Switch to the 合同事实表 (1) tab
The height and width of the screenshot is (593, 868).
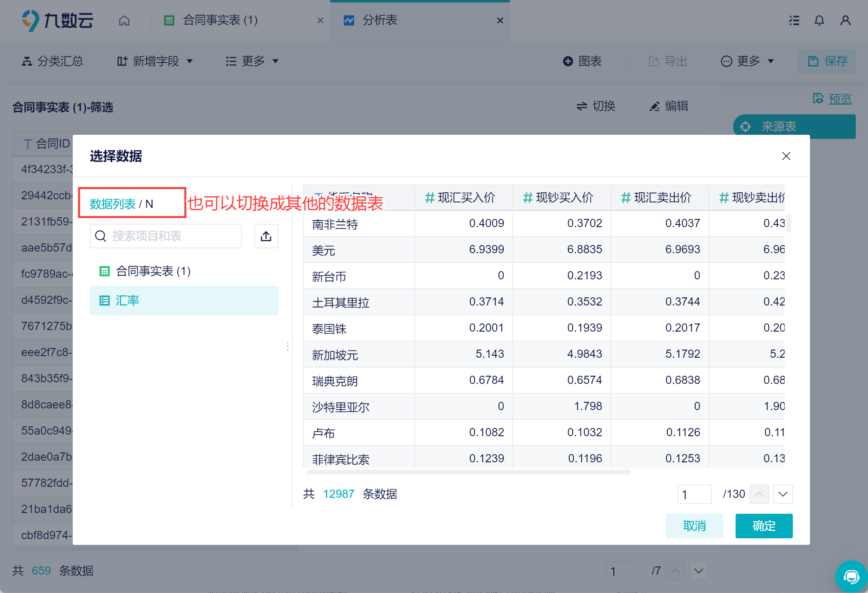[220, 20]
